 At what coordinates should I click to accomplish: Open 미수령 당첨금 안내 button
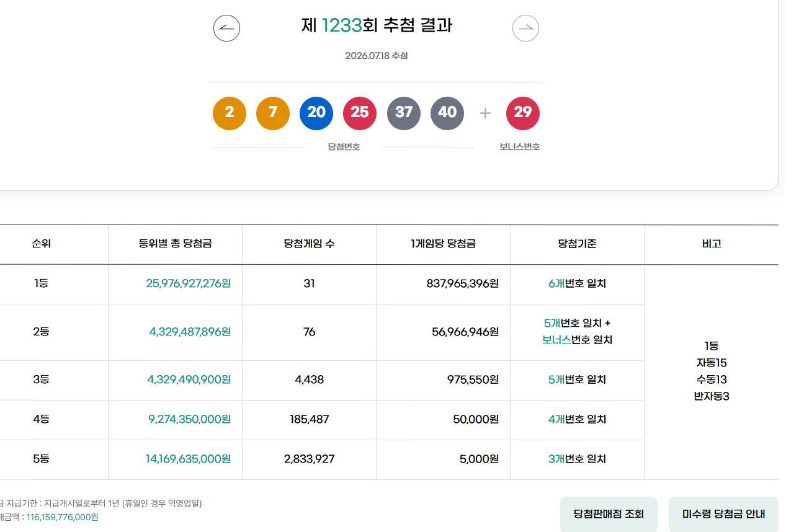coord(723,514)
